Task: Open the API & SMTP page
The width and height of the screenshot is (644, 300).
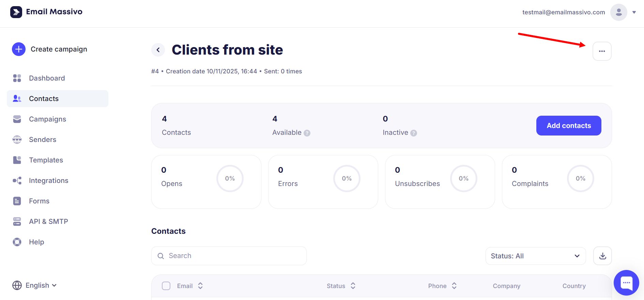Action: pos(48,222)
